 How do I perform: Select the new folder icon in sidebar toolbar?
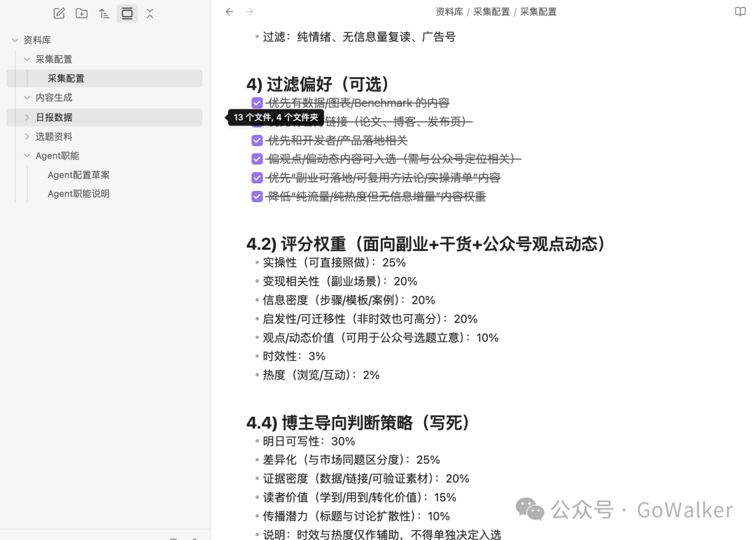tap(81, 13)
